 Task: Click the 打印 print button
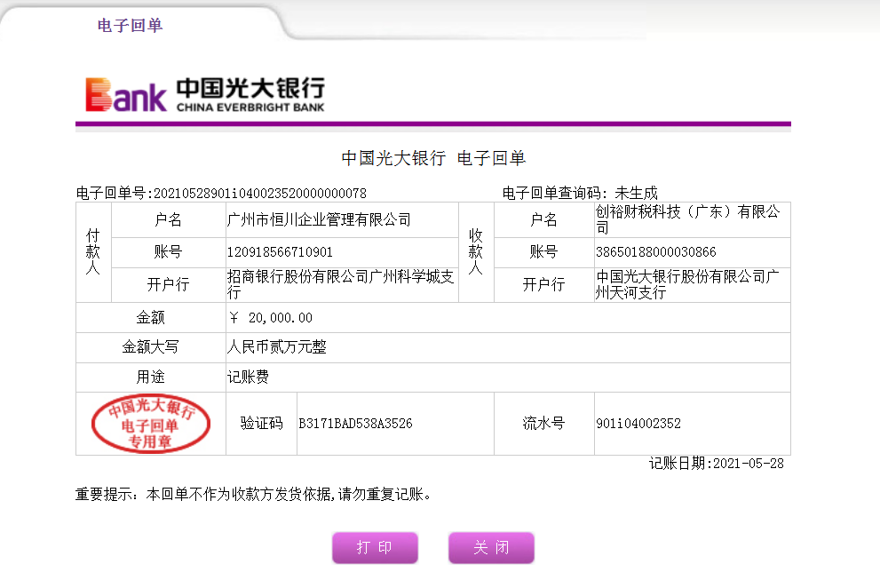coord(375,547)
